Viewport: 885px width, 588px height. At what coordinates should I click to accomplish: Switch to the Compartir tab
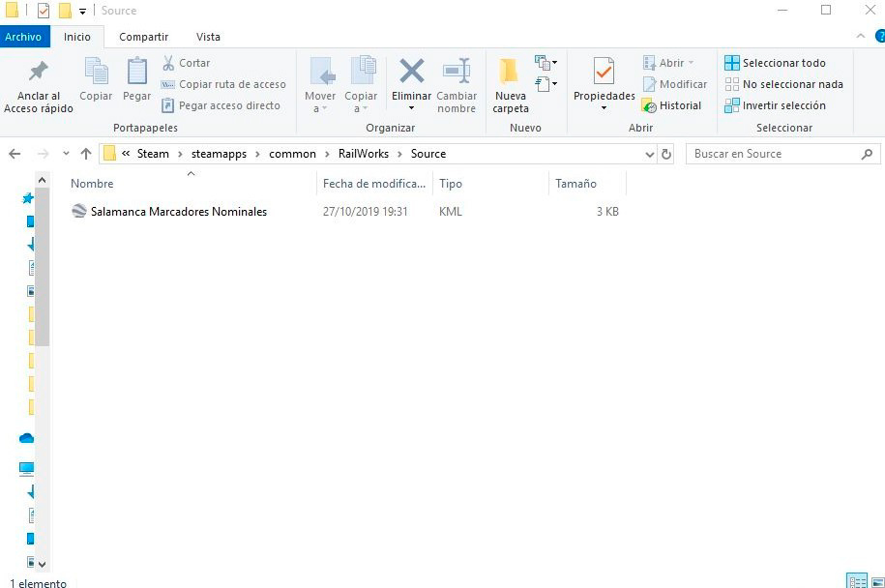143,37
